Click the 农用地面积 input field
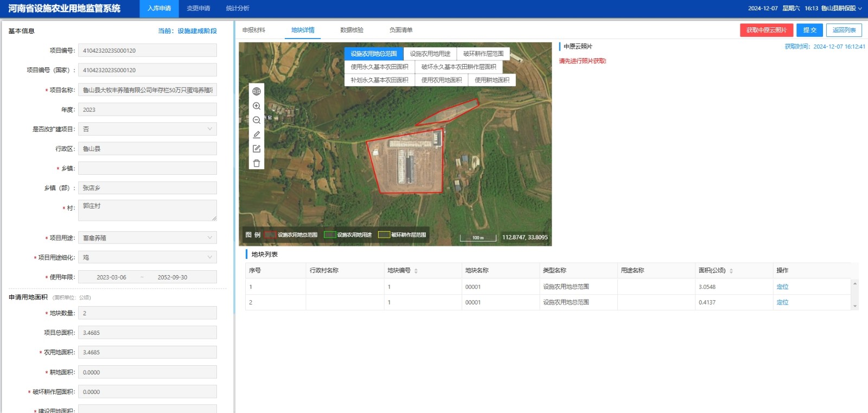The width and height of the screenshot is (868, 413). 148,352
